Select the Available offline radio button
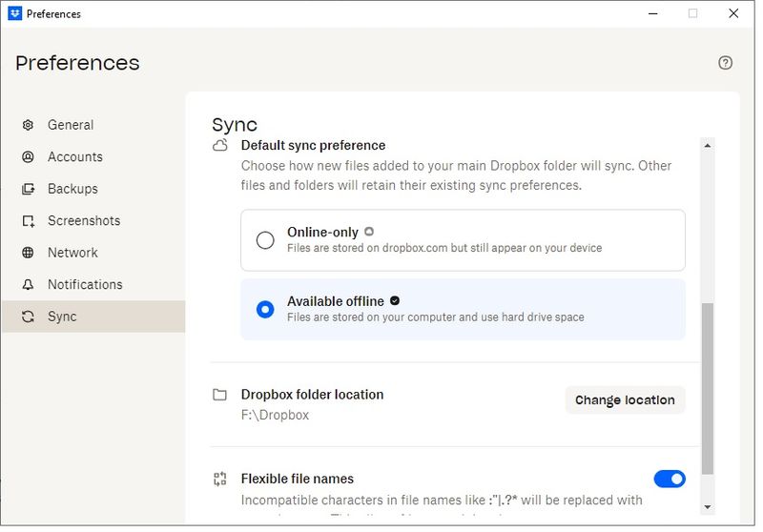This screenshot has width=763, height=532. pyautogui.click(x=265, y=309)
